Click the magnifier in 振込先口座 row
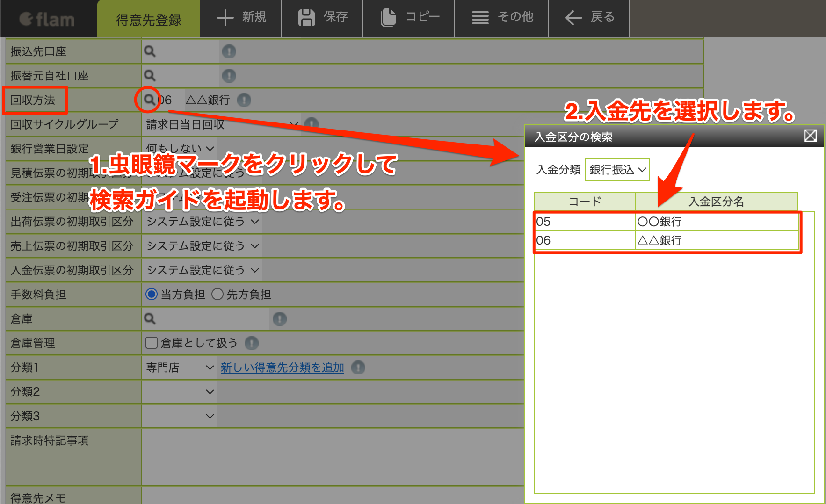The width and height of the screenshot is (826, 504). [150, 51]
